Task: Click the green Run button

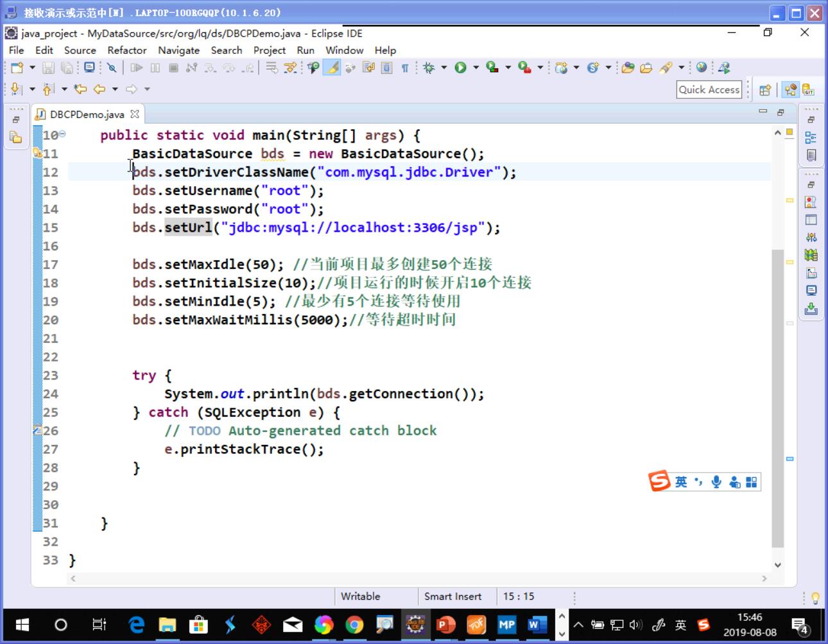Action: [x=460, y=67]
